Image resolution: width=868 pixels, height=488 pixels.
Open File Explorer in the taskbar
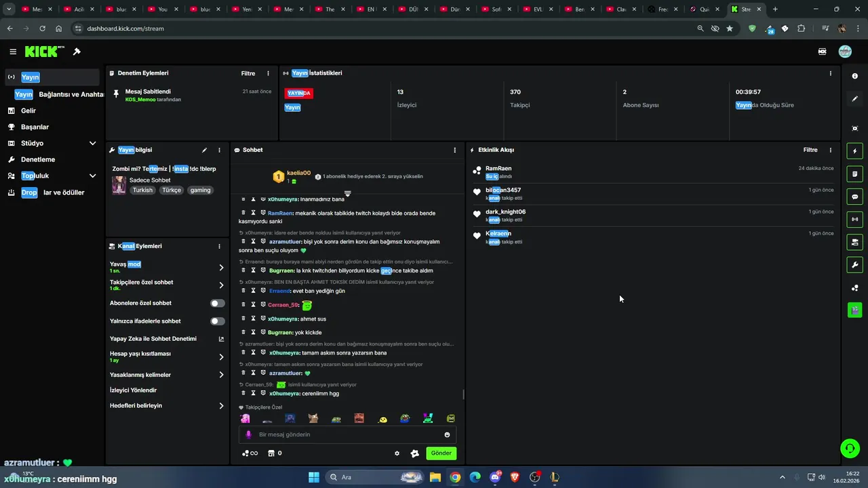(x=435, y=477)
